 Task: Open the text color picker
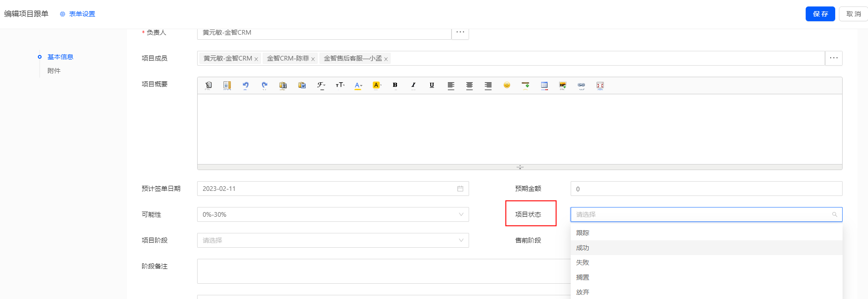(x=358, y=85)
